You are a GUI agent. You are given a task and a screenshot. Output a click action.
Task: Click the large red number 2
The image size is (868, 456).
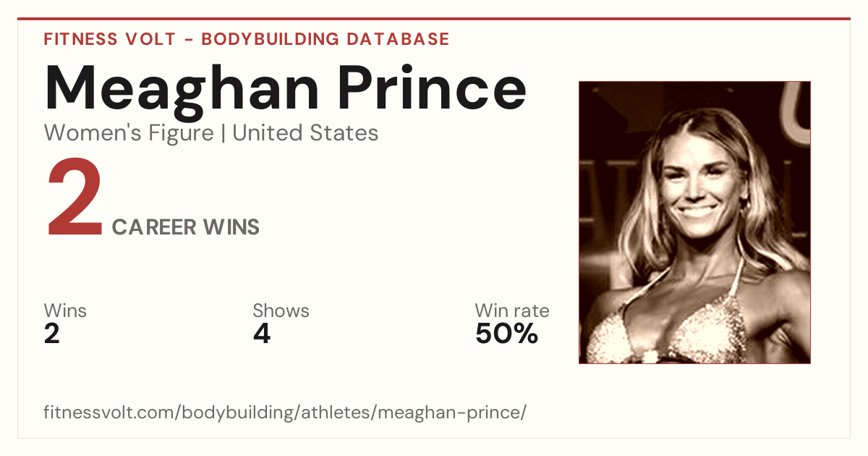coord(75,198)
